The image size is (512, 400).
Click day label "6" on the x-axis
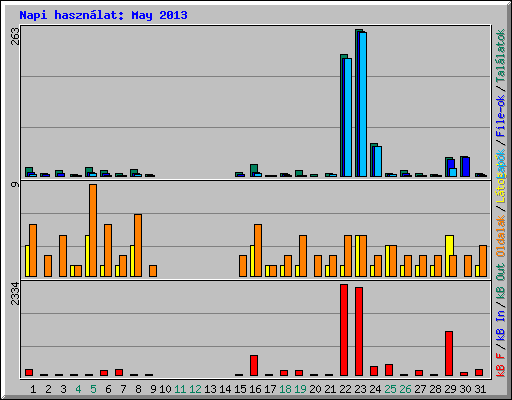pos(108,389)
